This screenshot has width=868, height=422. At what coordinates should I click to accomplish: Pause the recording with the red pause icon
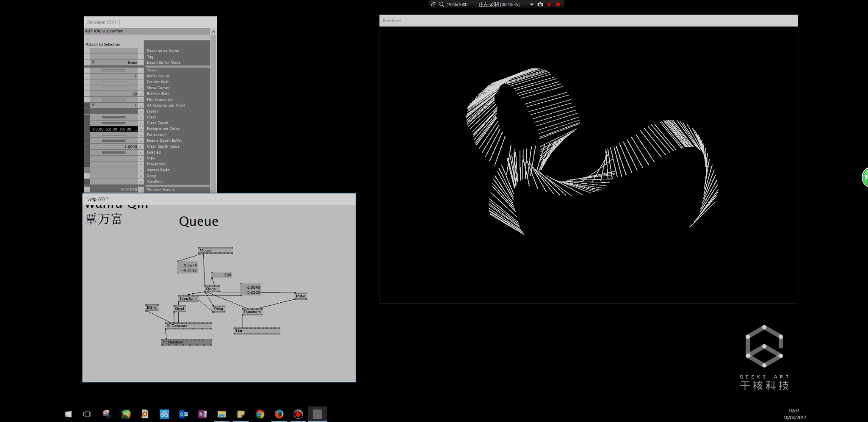tap(549, 4)
